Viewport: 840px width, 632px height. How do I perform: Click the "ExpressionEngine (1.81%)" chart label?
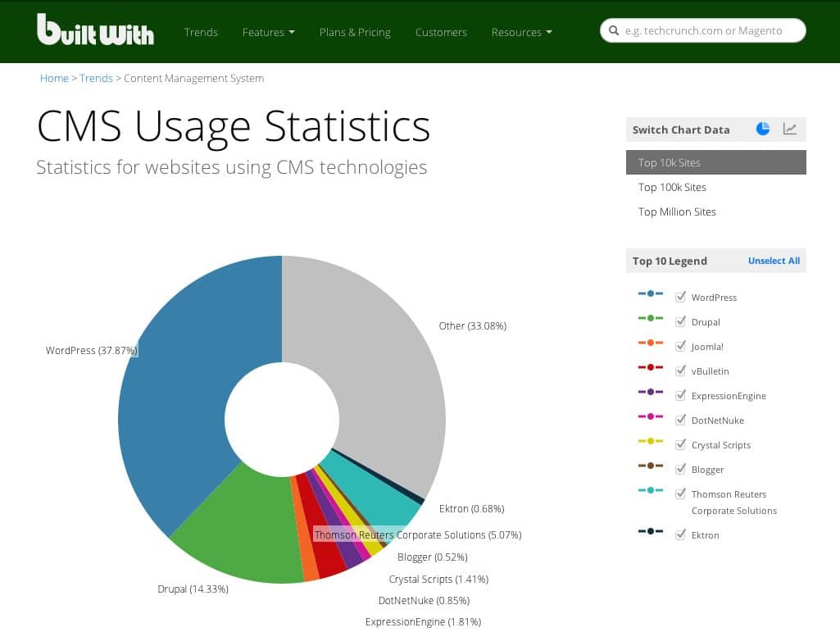point(423,622)
